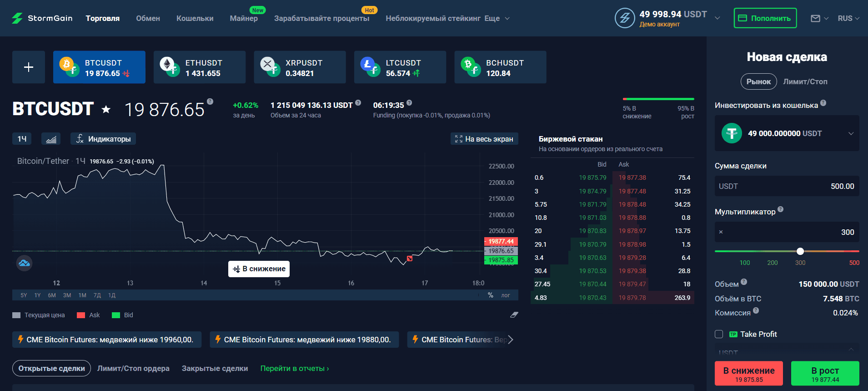Click the cloud icon on chart
This screenshot has height=391, width=868.
point(24,263)
